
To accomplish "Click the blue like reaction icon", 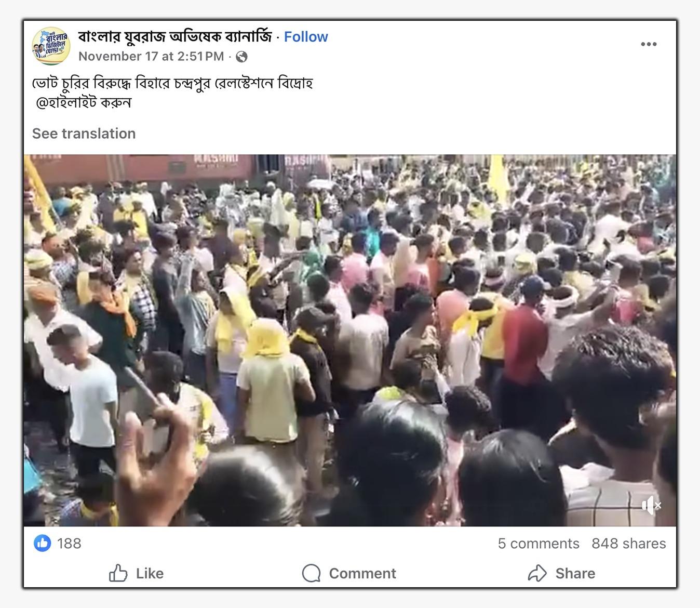I will click(x=43, y=544).
